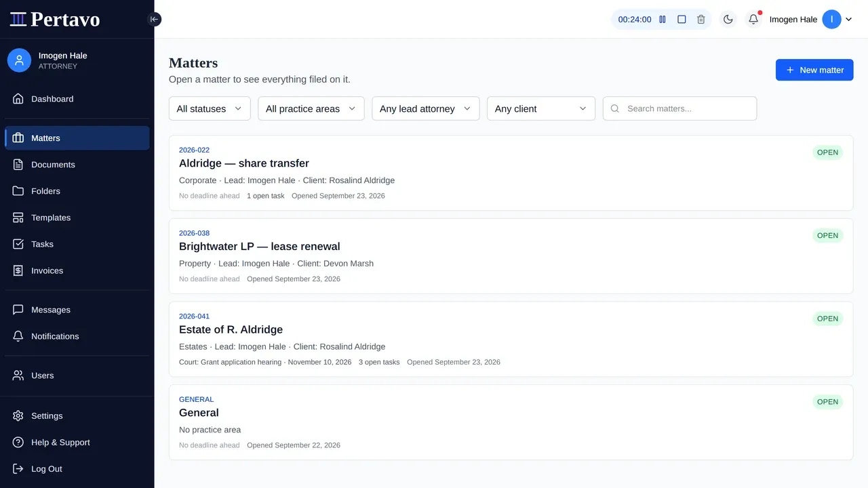
Task: Click the OPEN badge on Estate of R. Aldridge
Action: tap(828, 319)
